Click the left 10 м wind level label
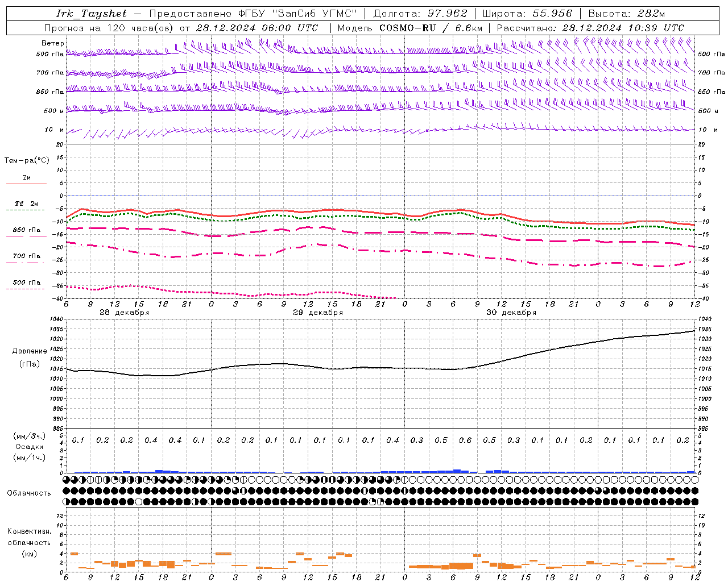Viewport: 728px width, 582px height. coord(55,130)
